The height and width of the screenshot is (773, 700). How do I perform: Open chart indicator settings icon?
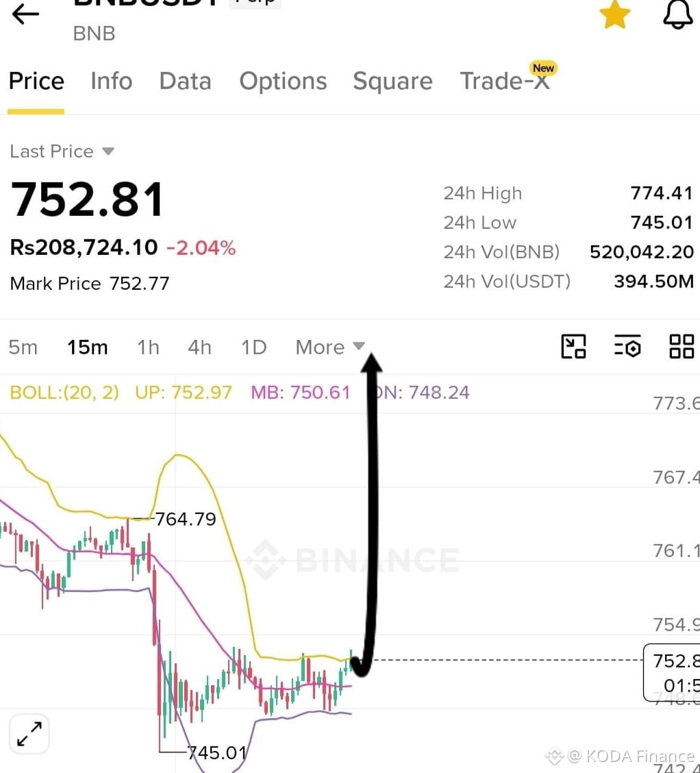[627, 347]
